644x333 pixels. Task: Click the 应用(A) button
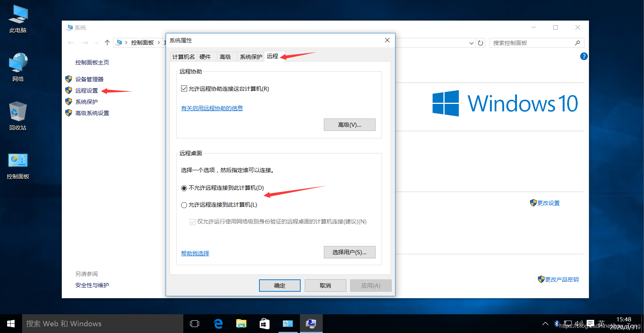pos(371,285)
